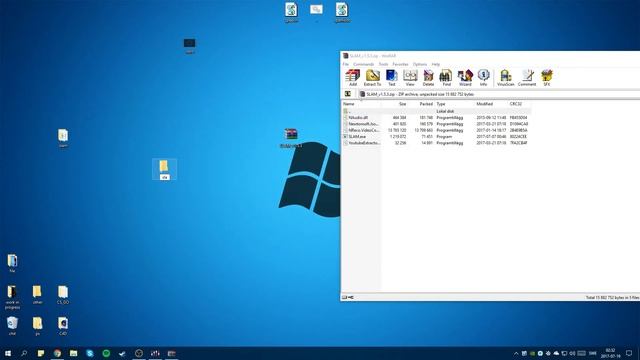Click the taskbar search magnifier icon
This screenshot has width=640, height=360.
pos(24,353)
